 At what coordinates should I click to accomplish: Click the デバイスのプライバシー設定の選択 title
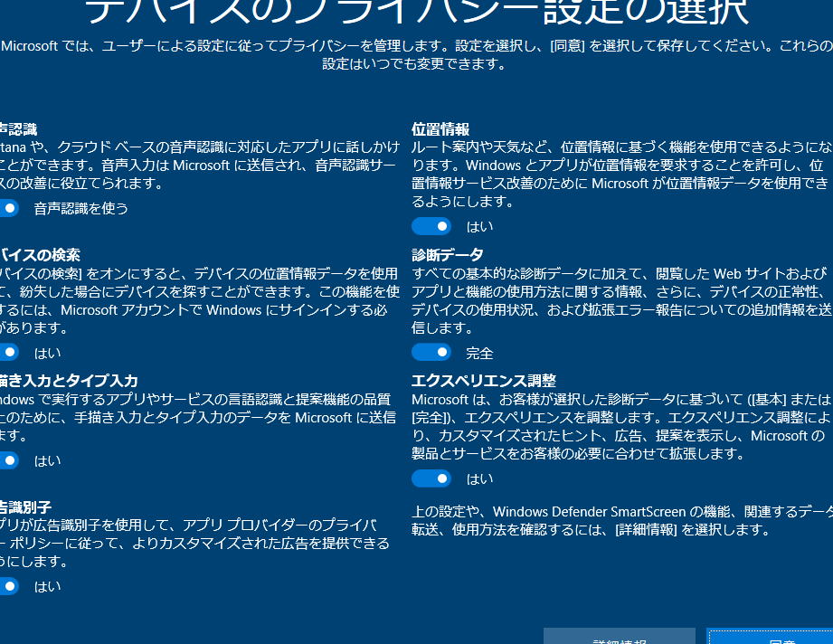point(416,12)
